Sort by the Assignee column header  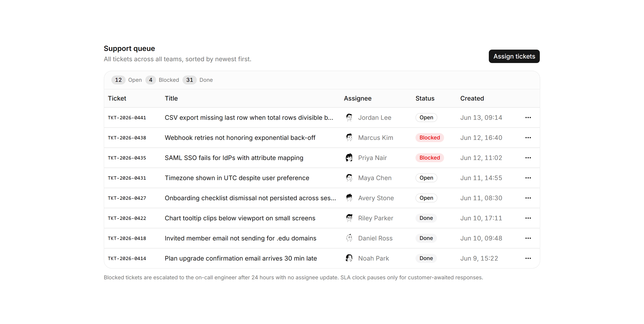click(358, 98)
